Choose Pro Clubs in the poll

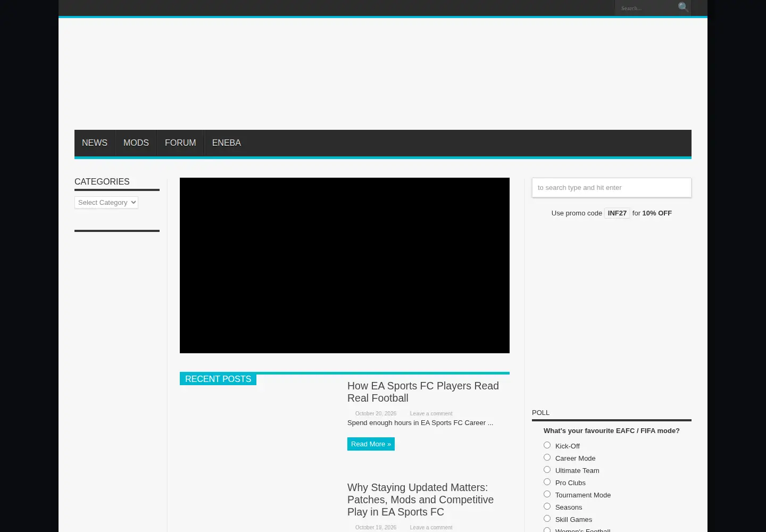point(547,482)
